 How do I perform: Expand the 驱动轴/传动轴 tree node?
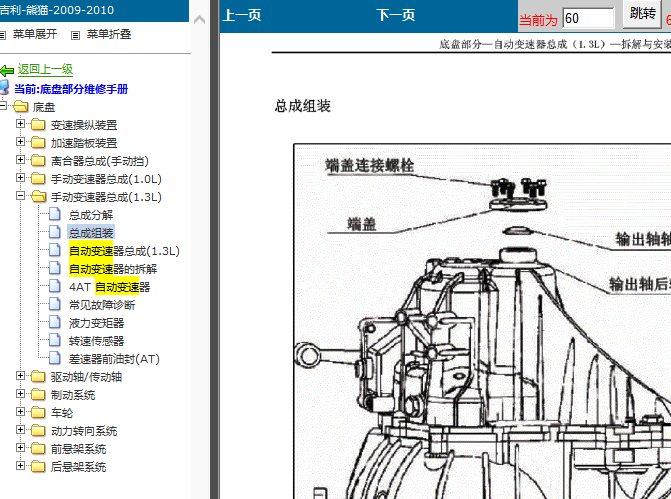pos(20,376)
